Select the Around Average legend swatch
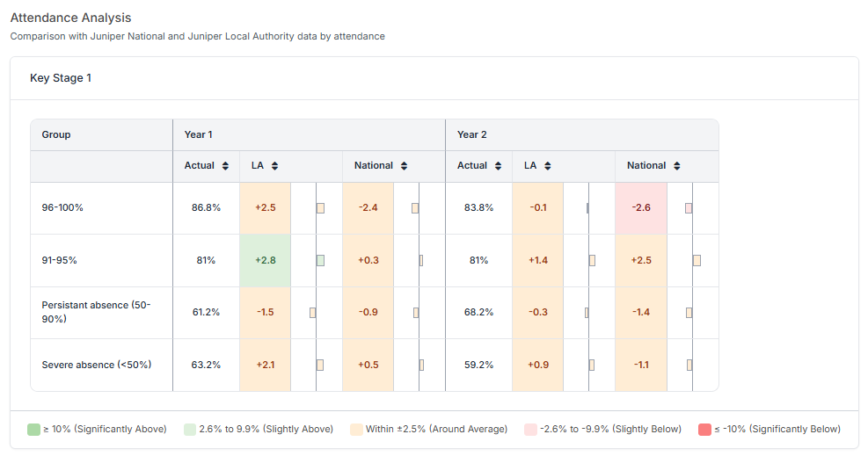This screenshot has width=868, height=456. (x=356, y=430)
